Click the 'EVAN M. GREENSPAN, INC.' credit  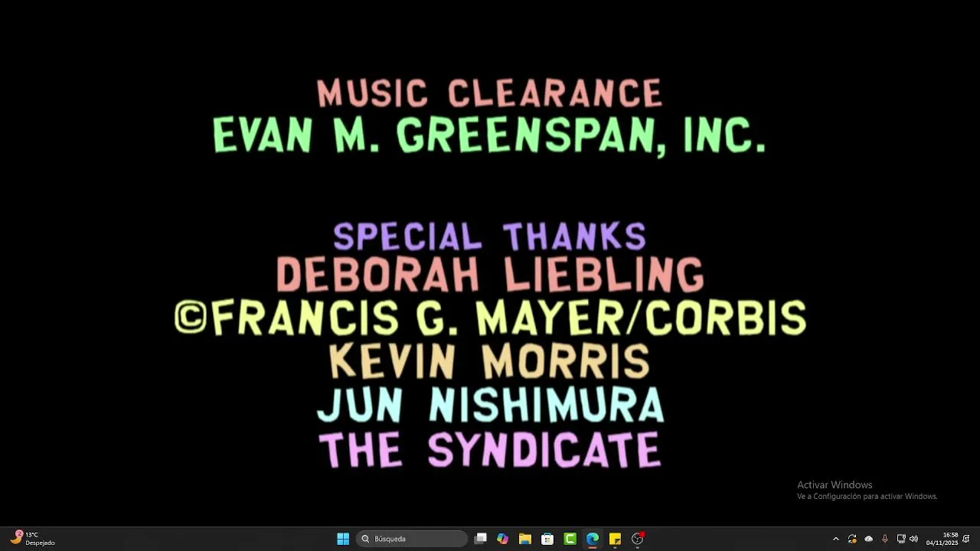(489, 136)
